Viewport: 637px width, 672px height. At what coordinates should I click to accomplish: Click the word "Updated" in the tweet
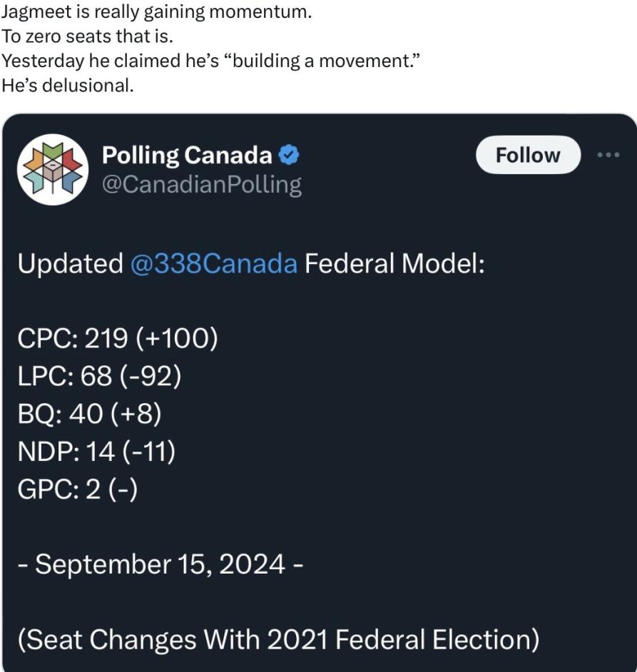70,264
